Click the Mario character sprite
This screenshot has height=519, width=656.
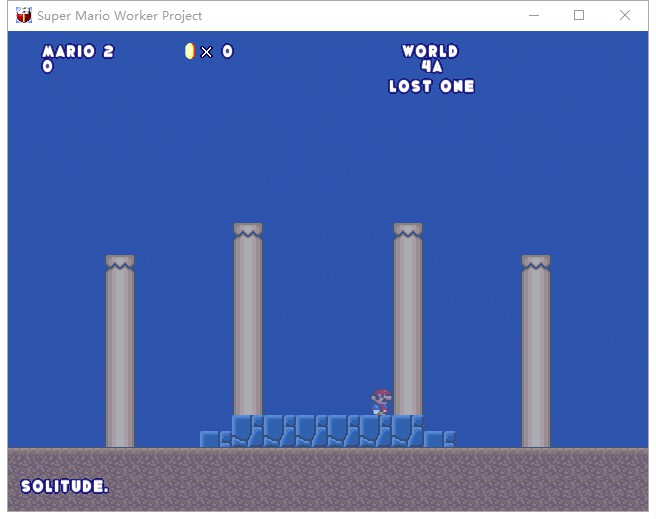pyautogui.click(x=381, y=402)
